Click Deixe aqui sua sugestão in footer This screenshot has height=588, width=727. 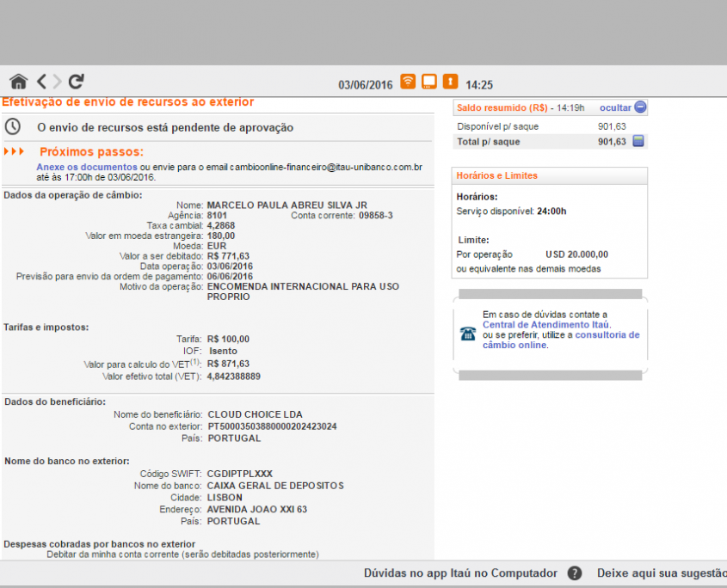pyautogui.click(x=661, y=573)
